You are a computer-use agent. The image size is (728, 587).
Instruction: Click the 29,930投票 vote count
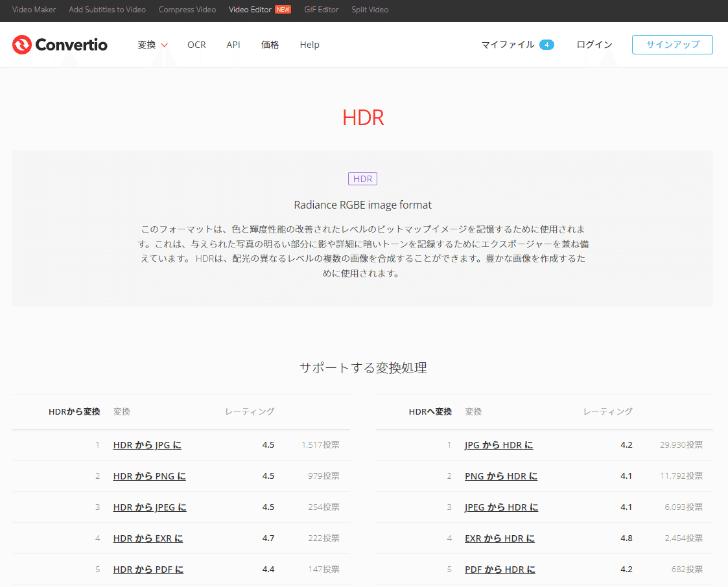click(x=681, y=445)
